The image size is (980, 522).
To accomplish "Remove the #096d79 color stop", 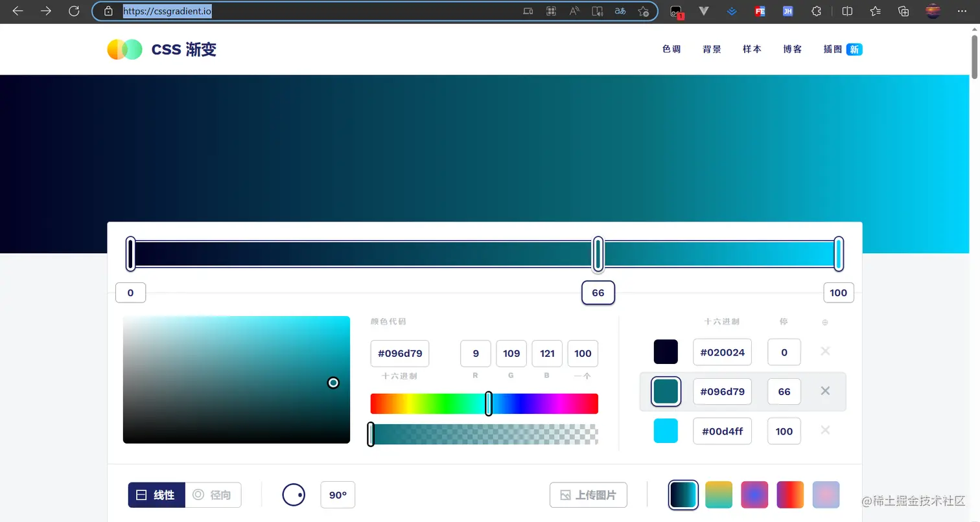I will (x=825, y=391).
